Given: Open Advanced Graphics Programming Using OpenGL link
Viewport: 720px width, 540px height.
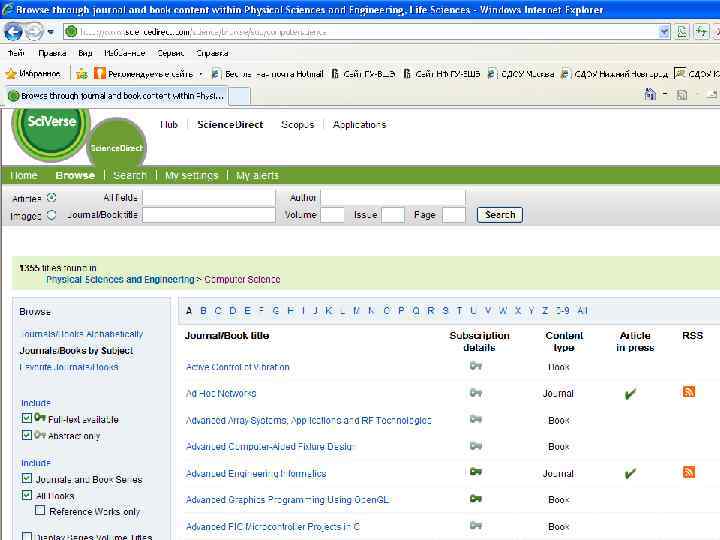Looking at the screenshot, I should tap(287, 500).
